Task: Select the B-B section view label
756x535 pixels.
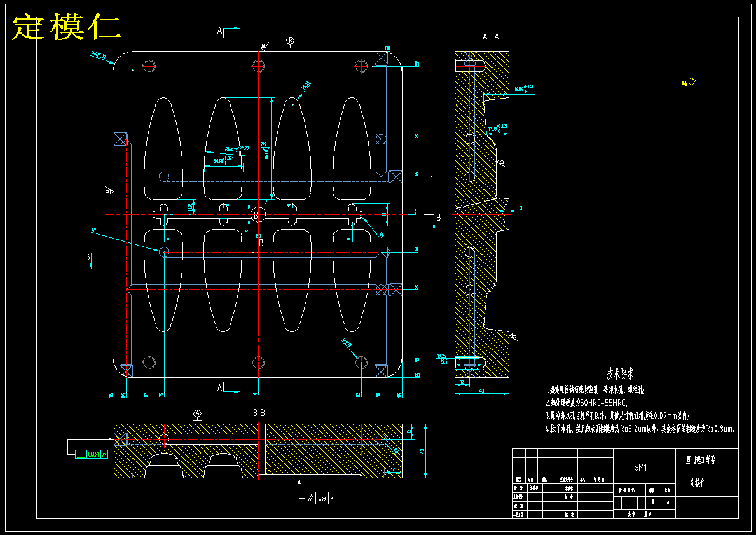Action: coord(259,413)
